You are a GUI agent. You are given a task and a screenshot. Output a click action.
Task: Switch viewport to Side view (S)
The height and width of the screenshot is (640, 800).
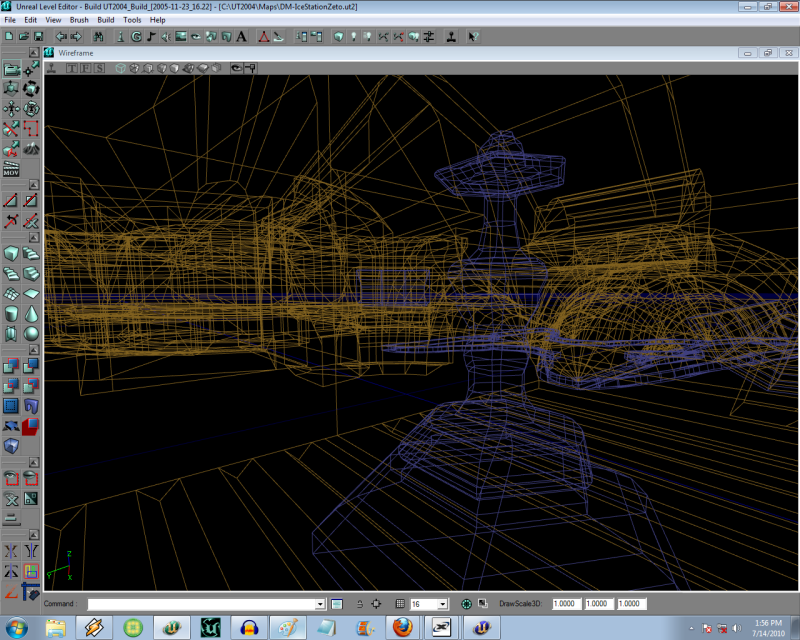point(99,68)
